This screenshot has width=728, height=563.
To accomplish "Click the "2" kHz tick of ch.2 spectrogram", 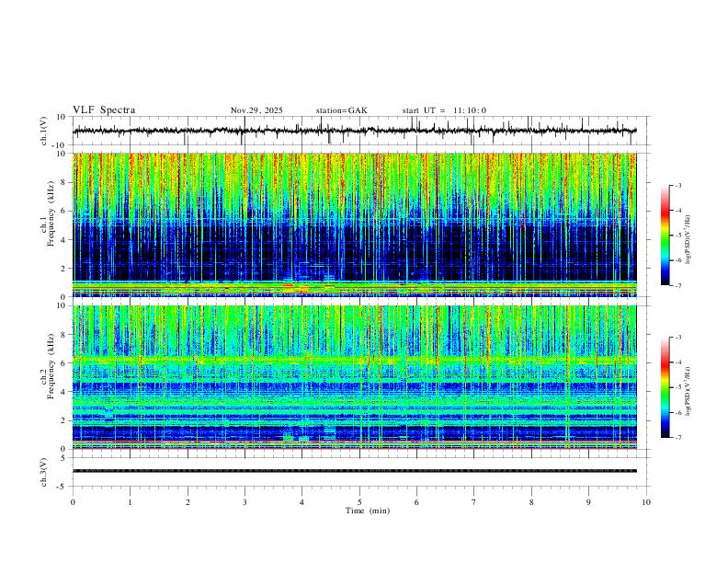I will point(64,420).
